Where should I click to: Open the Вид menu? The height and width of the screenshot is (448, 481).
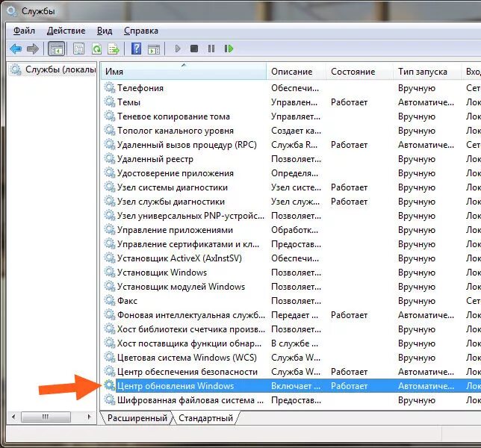105,31
